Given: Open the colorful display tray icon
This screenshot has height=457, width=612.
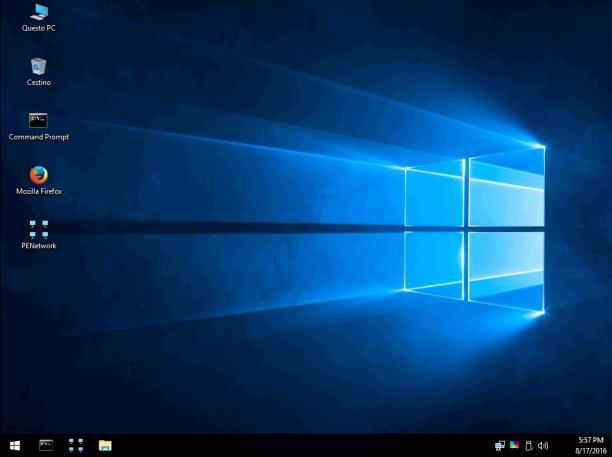Looking at the screenshot, I should 514,445.
